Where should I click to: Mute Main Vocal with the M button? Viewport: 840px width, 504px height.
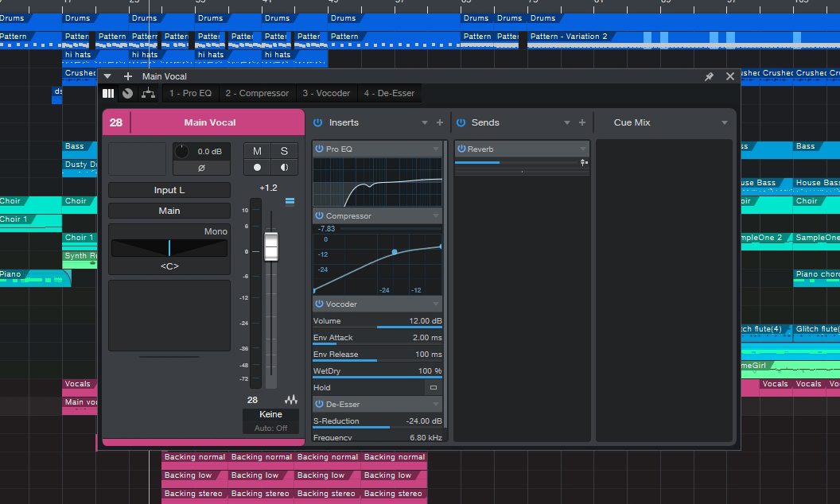pos(258,150)
